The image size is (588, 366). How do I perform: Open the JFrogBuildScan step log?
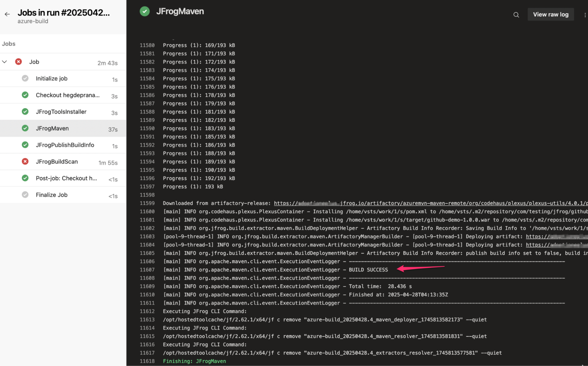point(57,162)
